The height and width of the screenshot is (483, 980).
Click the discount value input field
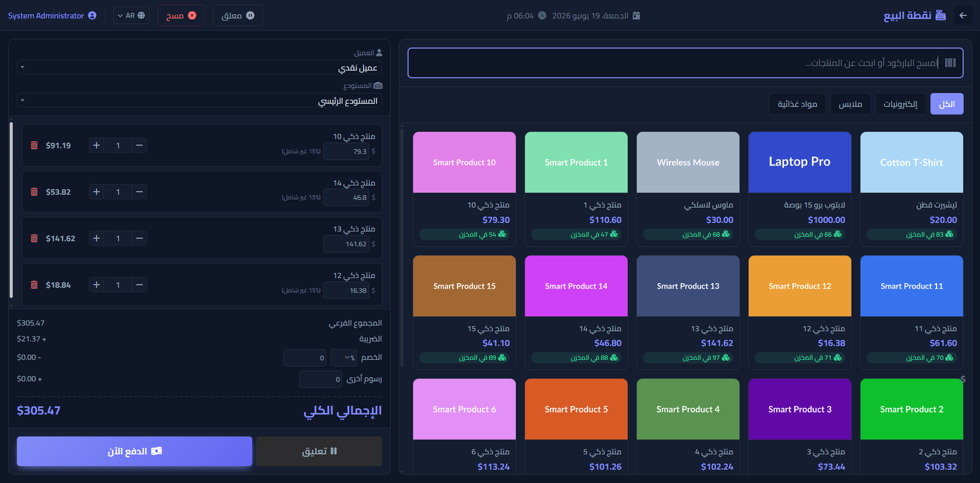click(304, 357)
